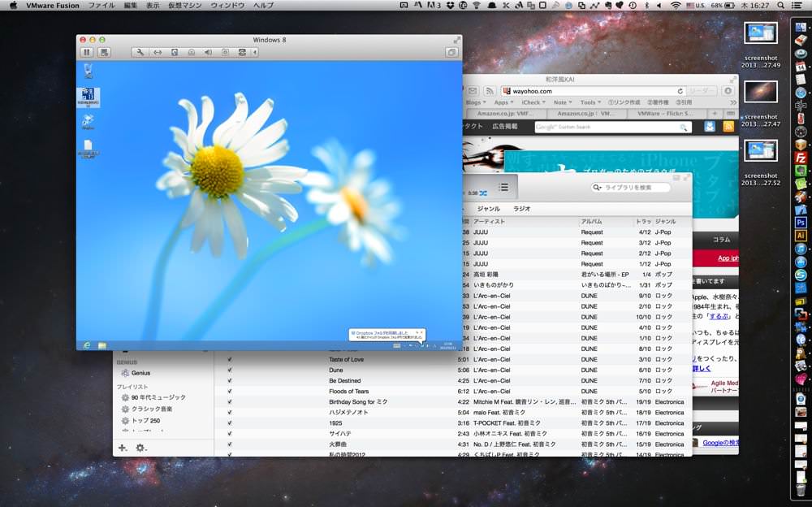Show more bookmarks with the chevron
The image size is (812, 507).
[x=732, y=102]
